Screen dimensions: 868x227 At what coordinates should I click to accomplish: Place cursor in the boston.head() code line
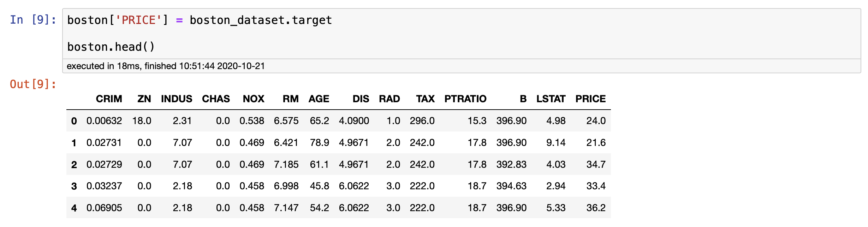(x=111, y=47)
